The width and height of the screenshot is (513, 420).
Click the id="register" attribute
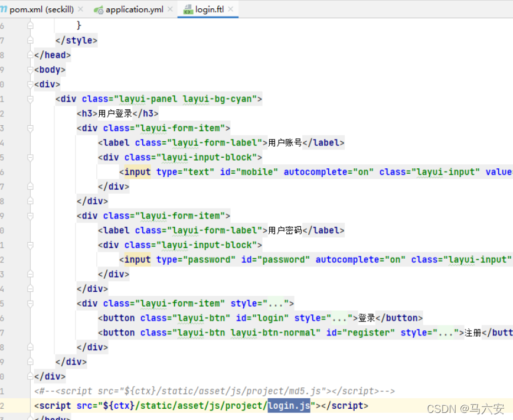pyautogui.click(x=361, y=333)
